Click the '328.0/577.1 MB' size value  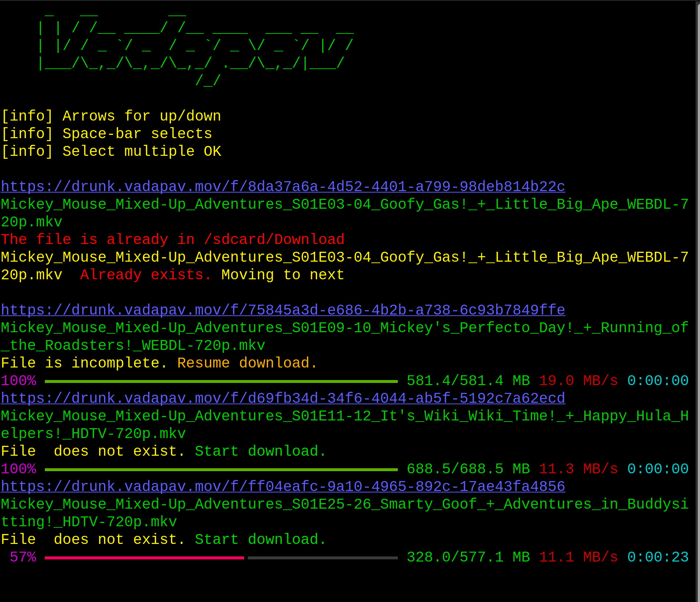[x=468, y=557]
